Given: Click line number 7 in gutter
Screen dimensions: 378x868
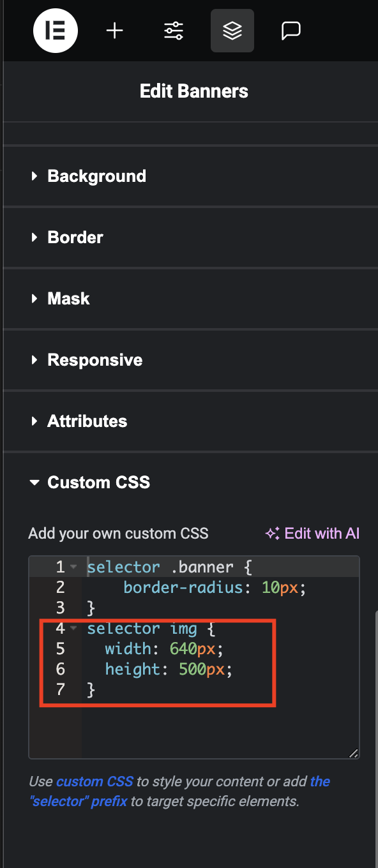Looking at the screenshot, I should 60,690.
